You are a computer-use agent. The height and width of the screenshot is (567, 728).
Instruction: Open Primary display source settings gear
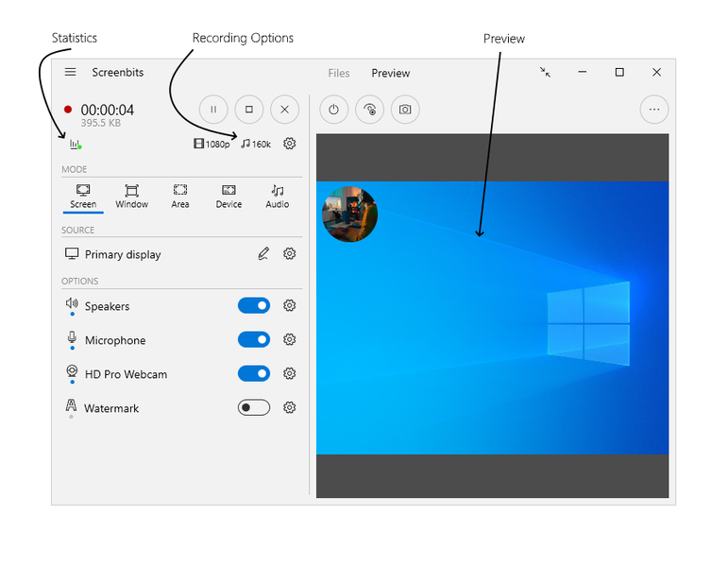(289, 254)
